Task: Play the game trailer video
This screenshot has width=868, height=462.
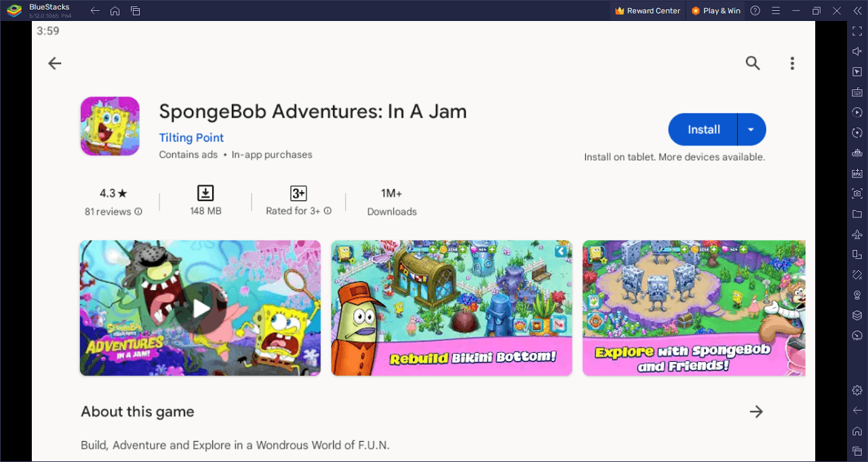Action: click(x=200, y=308)
